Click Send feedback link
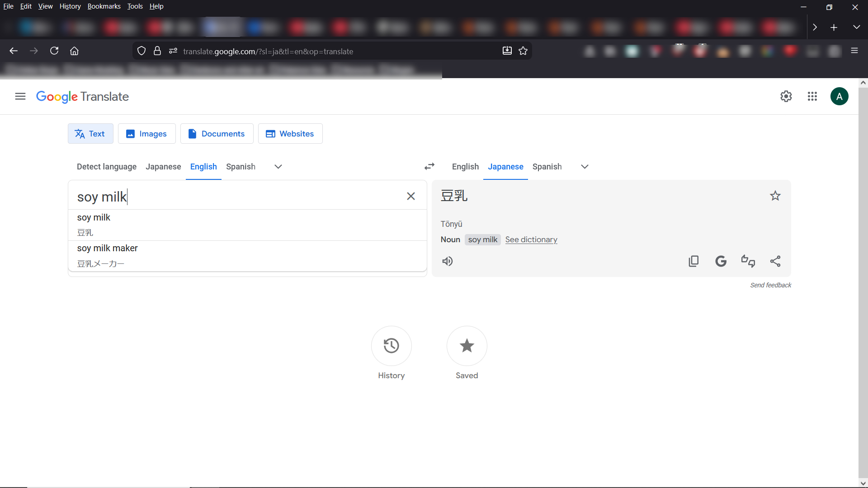 coord(770,285)
